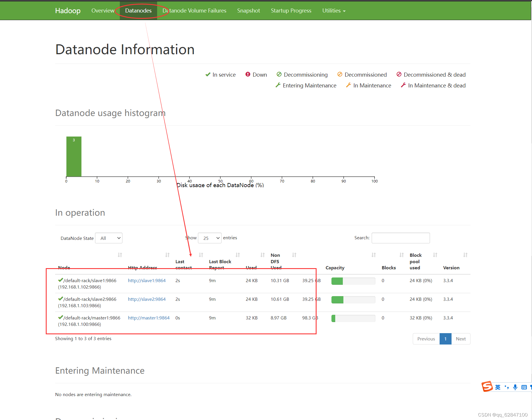Click the orange In Maintenance wrench icon
This screenshot has height=420, width=532.
pyautogui.click(x=348, y=85)
